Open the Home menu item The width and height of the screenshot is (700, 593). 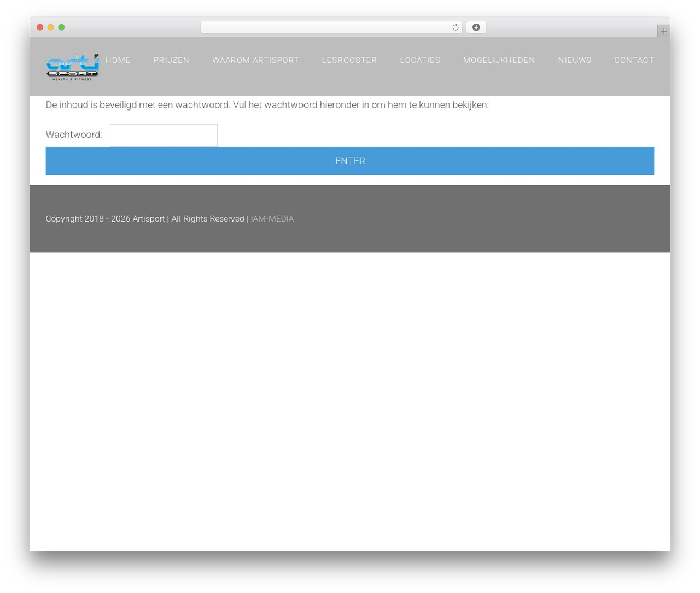pos(118,60)
